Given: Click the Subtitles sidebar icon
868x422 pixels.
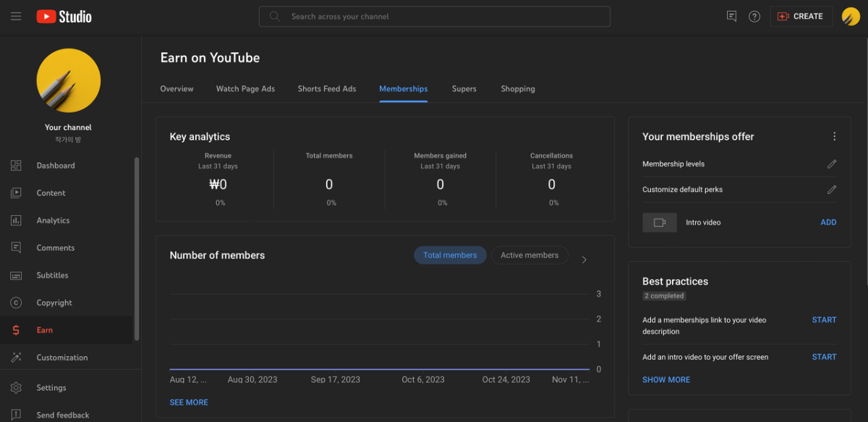Looking at the screenshot, I should [x=16, y=275].
